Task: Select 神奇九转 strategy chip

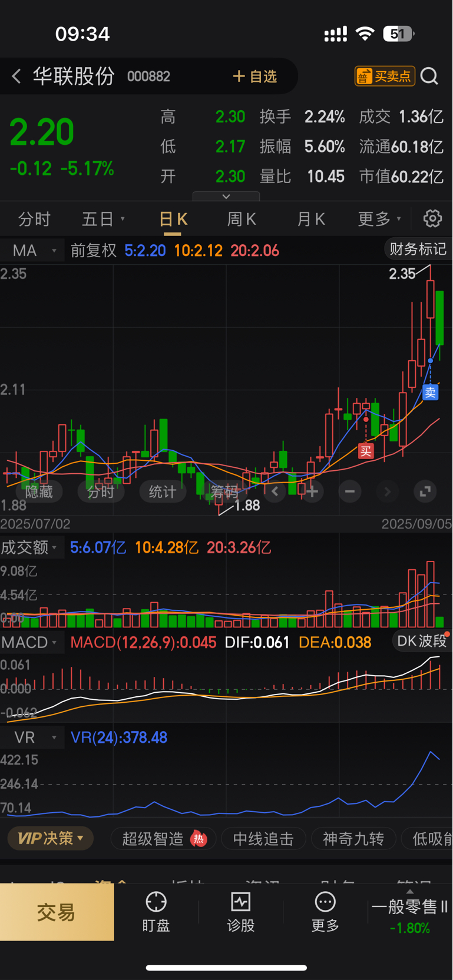Action: click(353, 839)
